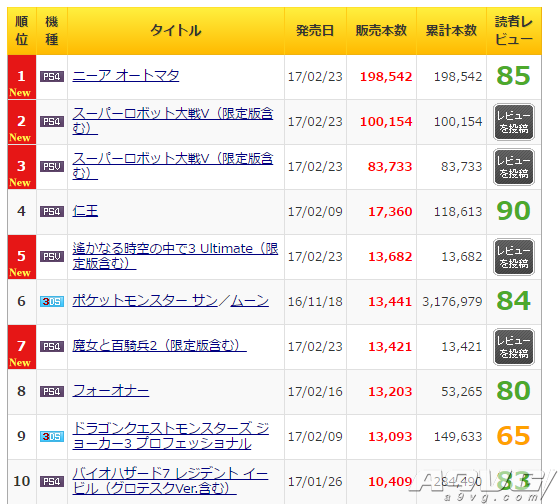
Task: Click レビューを投稿 button in rank 3 row
Action: click(x=514, y=167)
